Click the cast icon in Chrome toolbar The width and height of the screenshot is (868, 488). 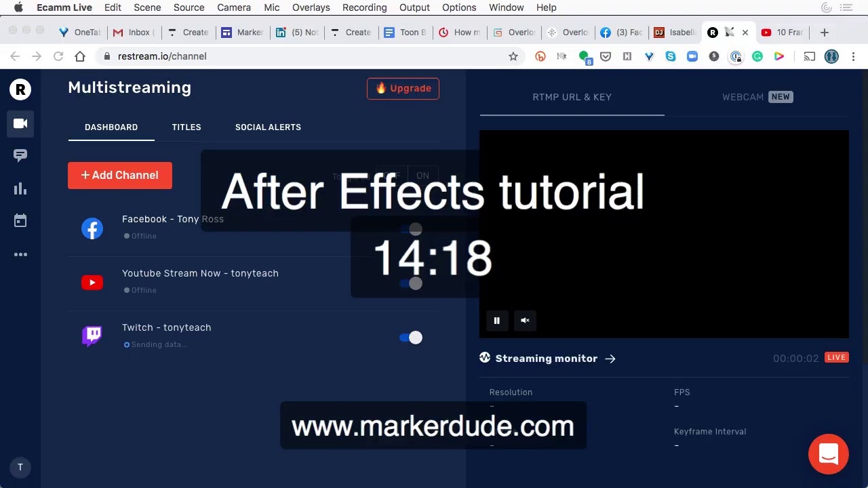coord(809,56)
